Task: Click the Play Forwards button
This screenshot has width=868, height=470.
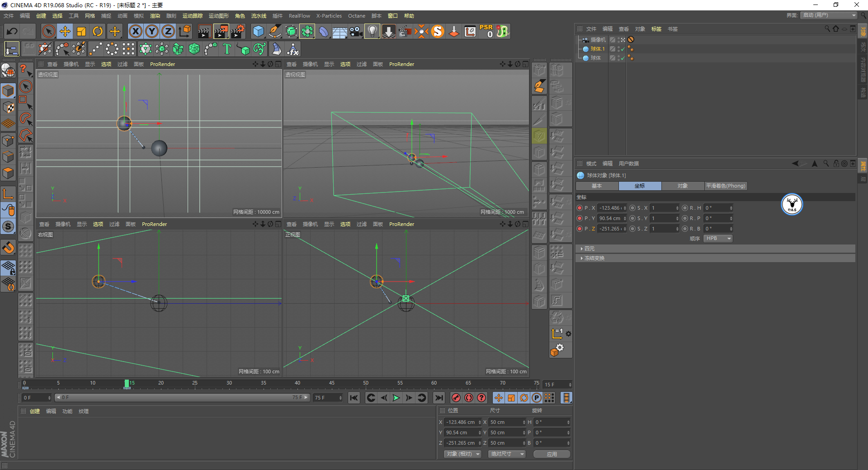Action: tap(396, 398)
